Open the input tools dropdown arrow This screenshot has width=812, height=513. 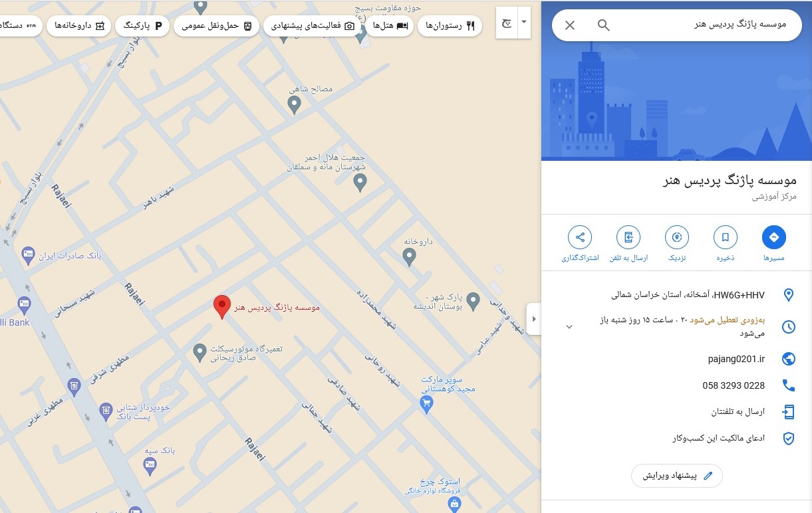(x=524, y=23)
